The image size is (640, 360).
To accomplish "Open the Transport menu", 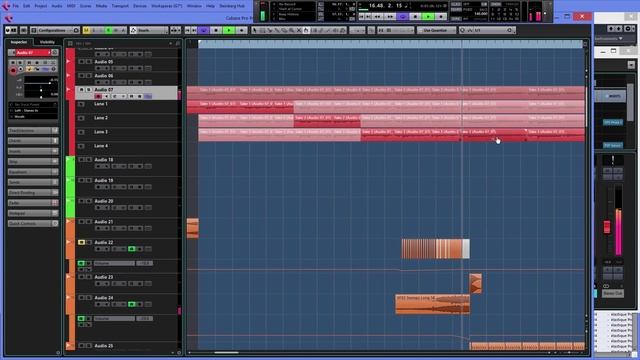I will [x=120, y=6].
